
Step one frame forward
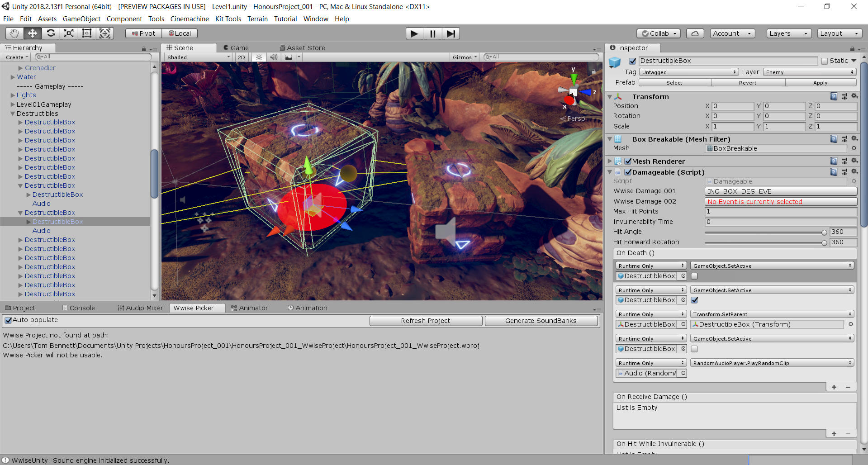pyautogui.click(x=451, y=33)
